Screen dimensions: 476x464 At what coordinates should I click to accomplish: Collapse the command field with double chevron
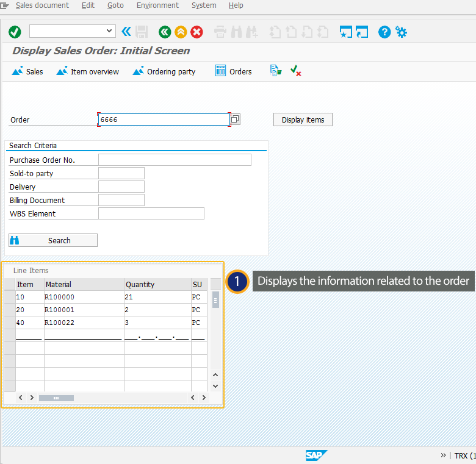click(x=126, y=32)
